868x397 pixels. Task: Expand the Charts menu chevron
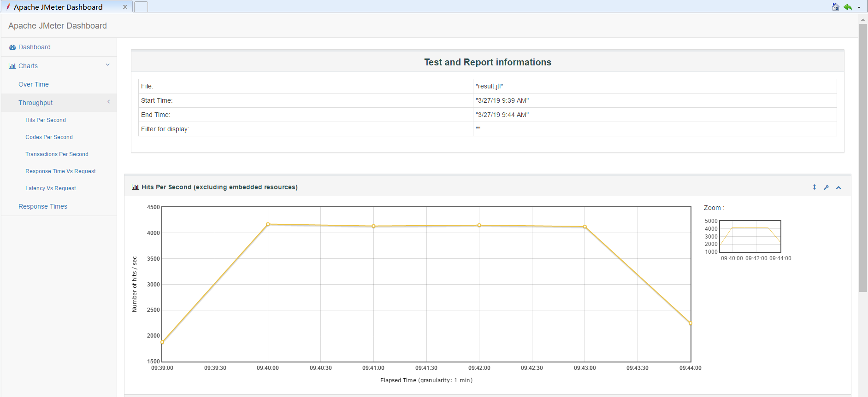[x=107, y=65]
